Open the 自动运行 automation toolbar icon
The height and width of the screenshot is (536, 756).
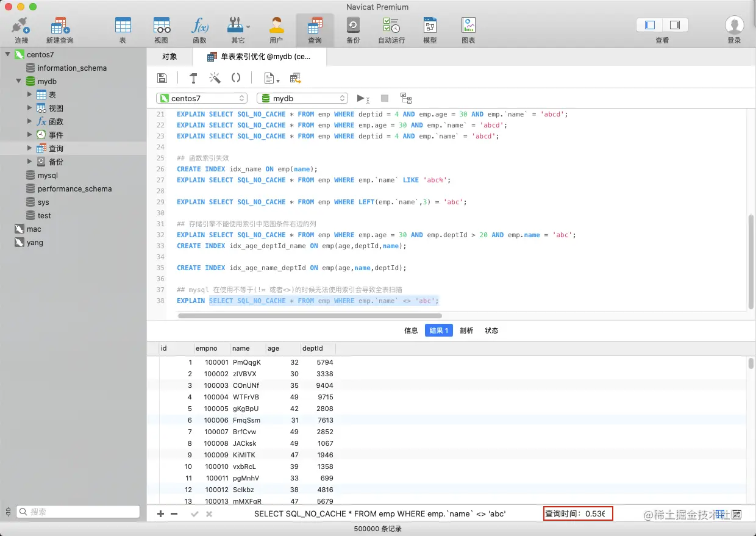[x=391, y=30]
